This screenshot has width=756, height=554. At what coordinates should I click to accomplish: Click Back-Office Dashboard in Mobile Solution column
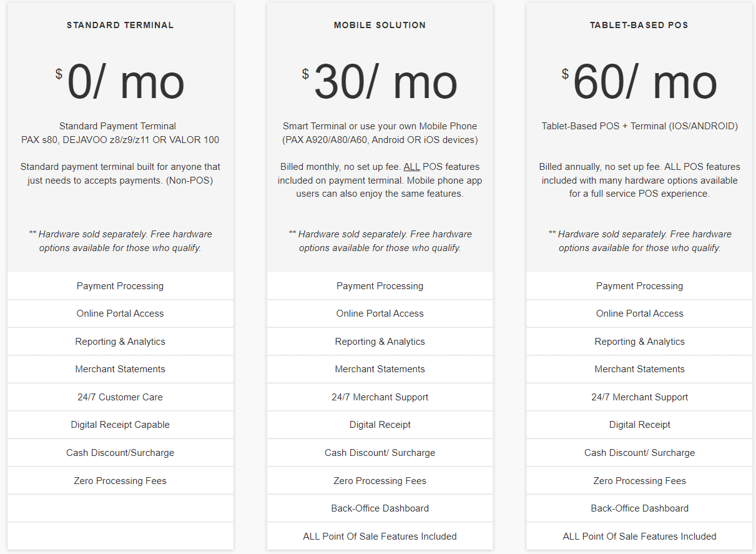[380, 508]
